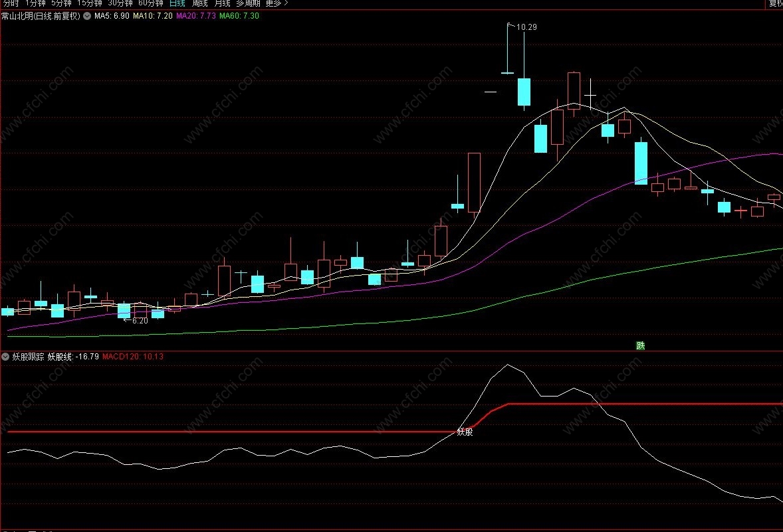783x532 pixels.
Task: Open the dropdown icon beside 妖股跟踪 indicator
Action: pos(5,357)
